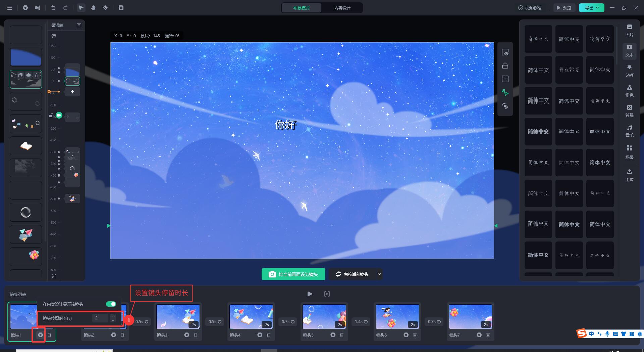644x352 pixels.
Task: Open 上传 upload panel
Action: point(629,175)
